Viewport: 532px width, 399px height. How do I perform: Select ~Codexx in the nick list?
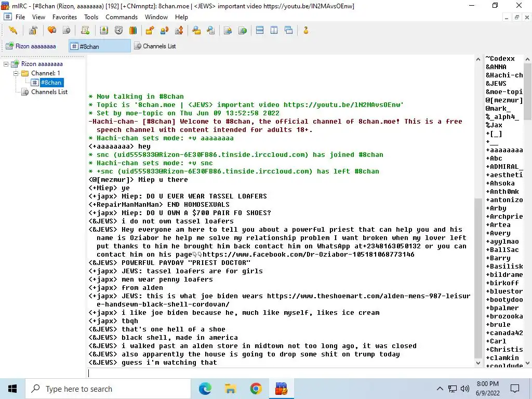click(500, 59)
